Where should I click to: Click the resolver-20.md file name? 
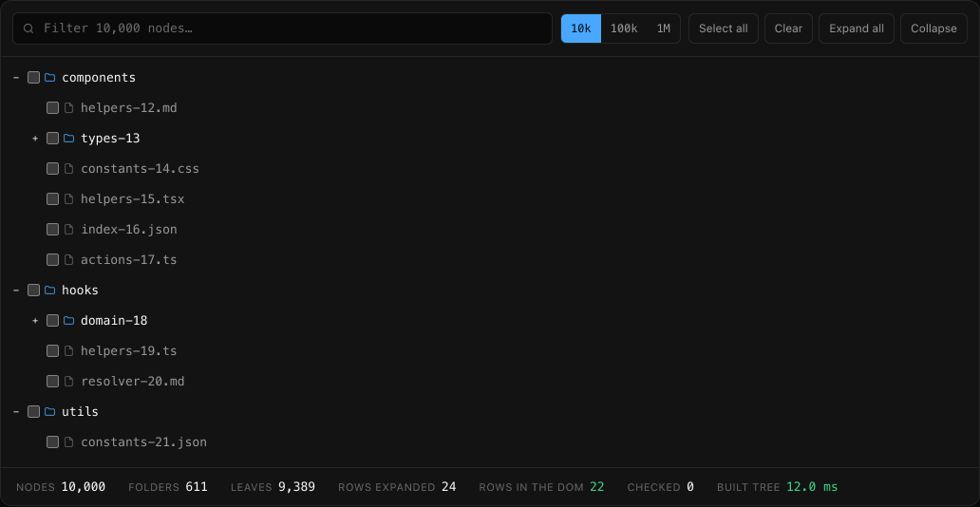(133, 381)
